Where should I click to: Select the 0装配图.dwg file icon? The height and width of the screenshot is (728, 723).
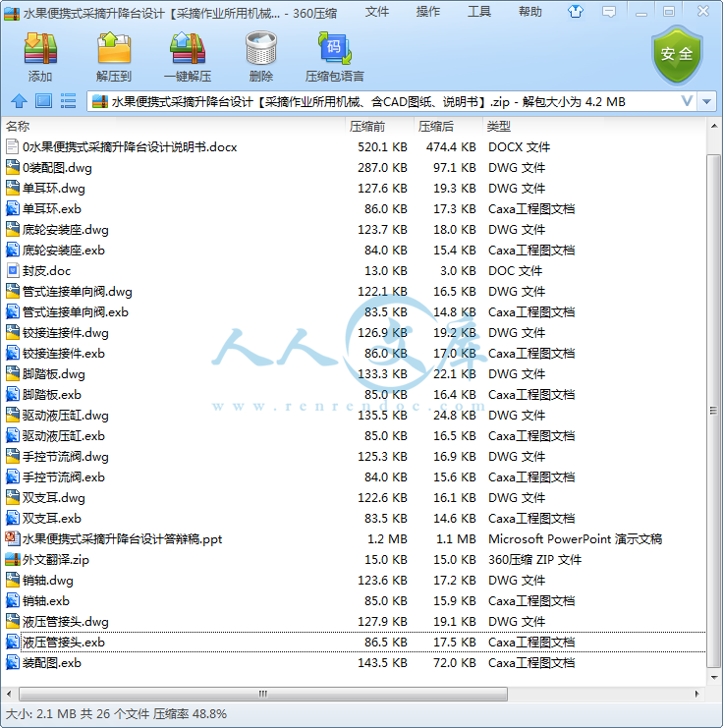click(13, 167)
